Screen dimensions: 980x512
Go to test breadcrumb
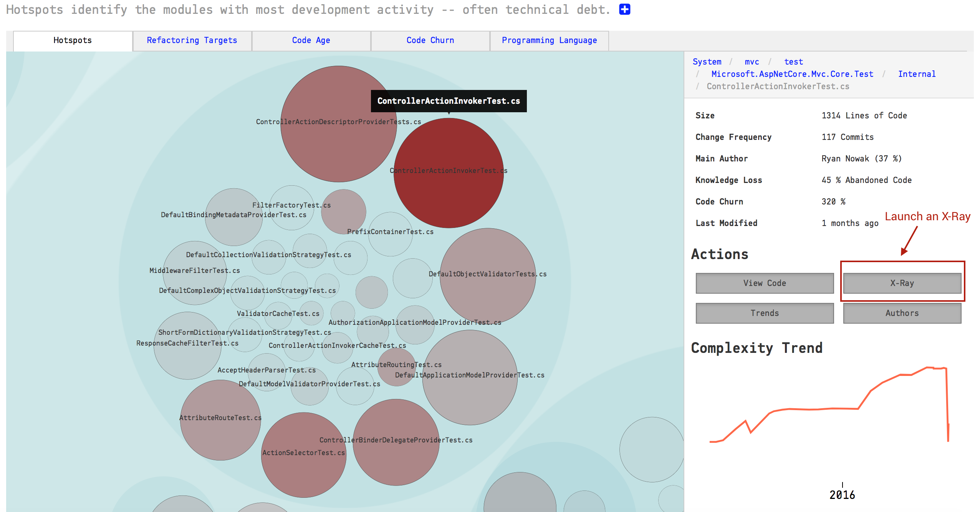point(793,62)
